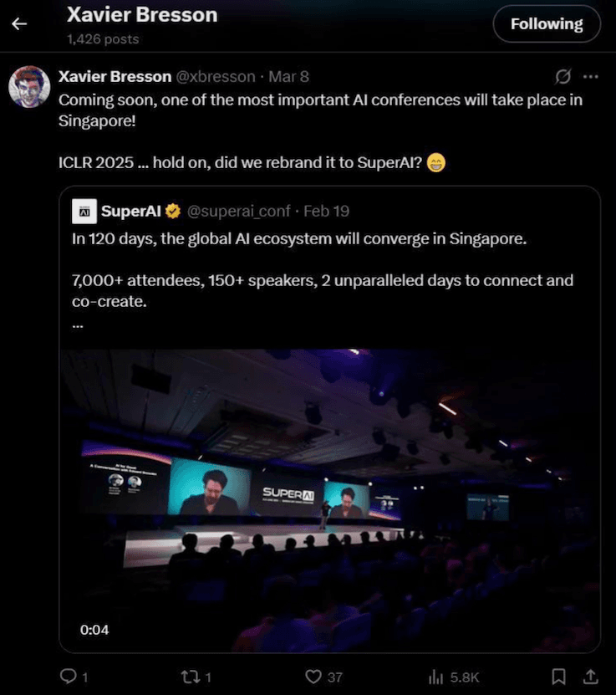Play the SuperAI conference video
Viewport: 616px width, 695px height.
click(330, 501)
